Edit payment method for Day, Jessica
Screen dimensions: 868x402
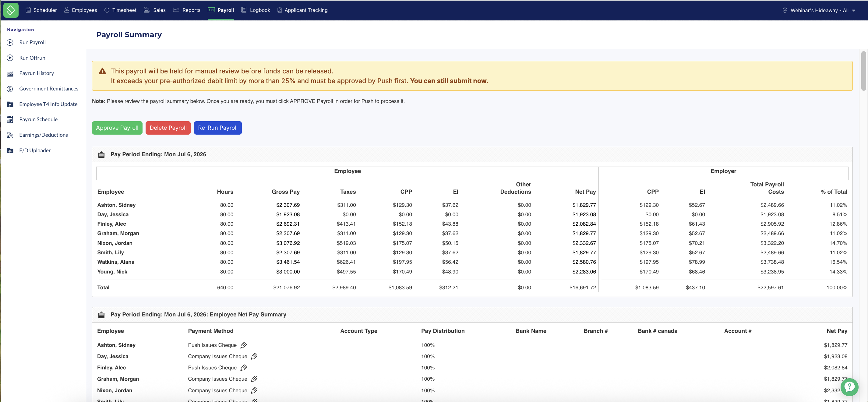click(254, 356)
